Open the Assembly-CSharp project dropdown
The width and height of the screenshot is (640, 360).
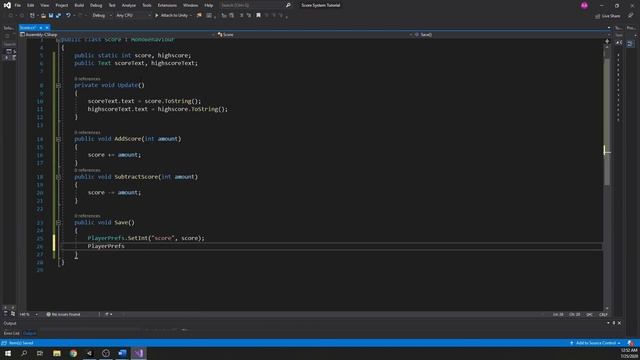tap(117, 35)
